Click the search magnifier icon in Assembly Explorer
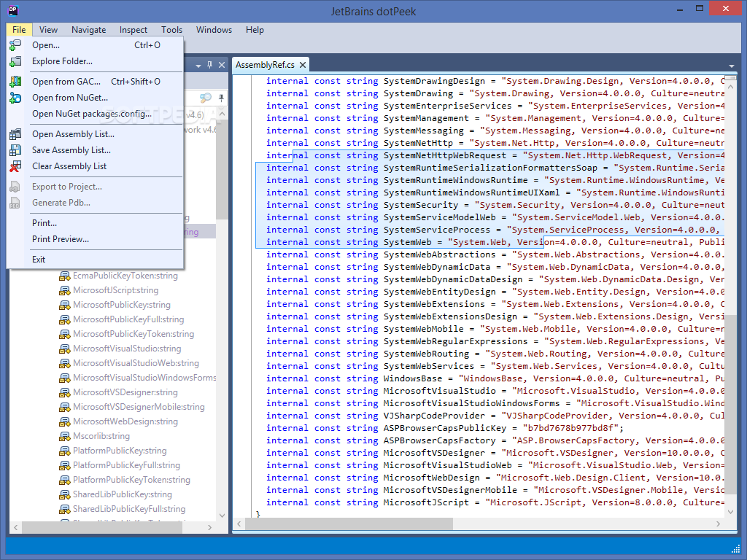The height and width of the screenshot is (560, 747). [205, 98]
